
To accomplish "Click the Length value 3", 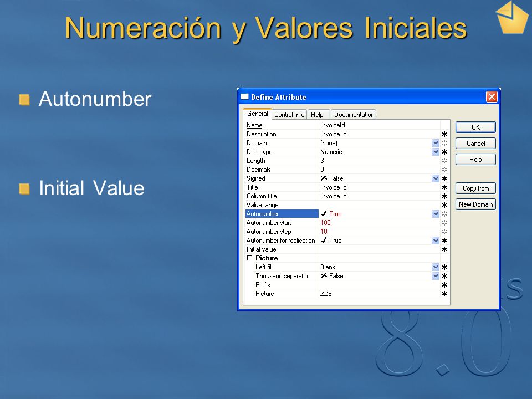I will 323,161.
